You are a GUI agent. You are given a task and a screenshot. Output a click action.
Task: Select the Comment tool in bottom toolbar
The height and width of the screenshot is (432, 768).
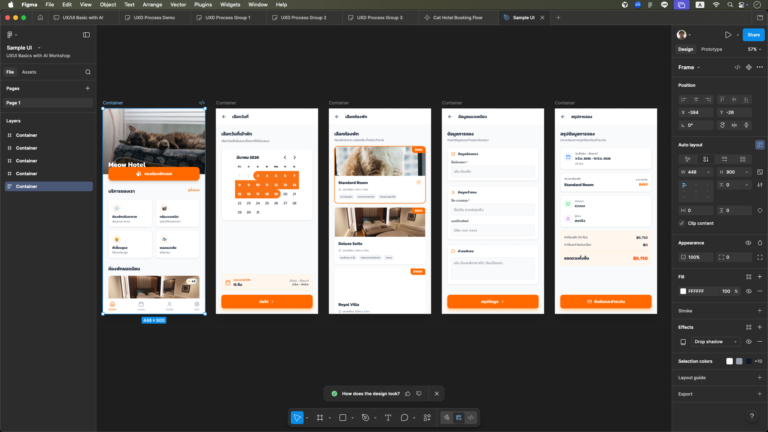pos(405,417)
